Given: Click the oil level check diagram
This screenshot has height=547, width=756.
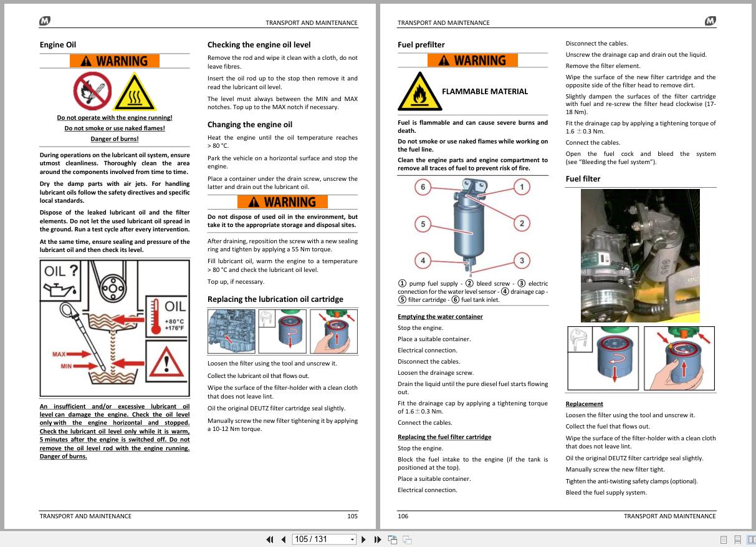Looking at the screenshot, I should pos(115,328).
